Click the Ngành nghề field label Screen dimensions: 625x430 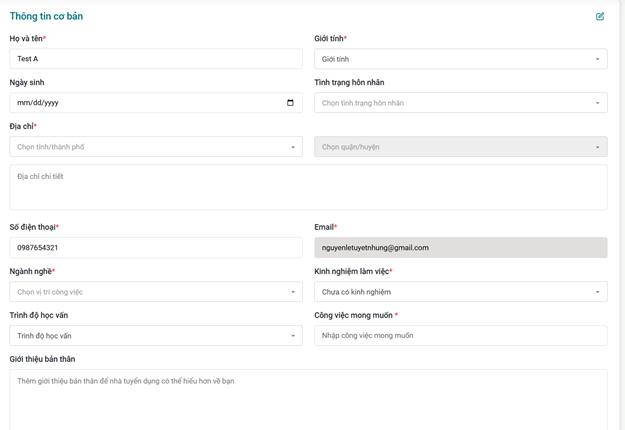pos(31,271)
